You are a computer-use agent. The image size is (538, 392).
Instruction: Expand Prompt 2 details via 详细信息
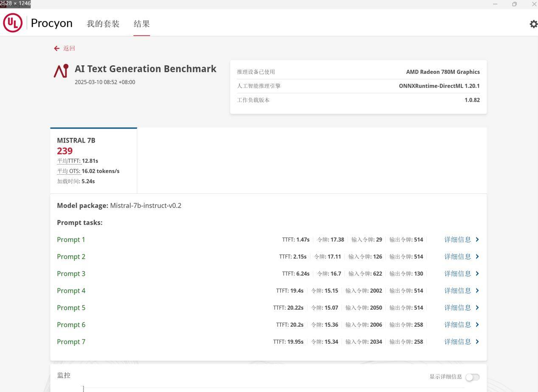point(457,257)
